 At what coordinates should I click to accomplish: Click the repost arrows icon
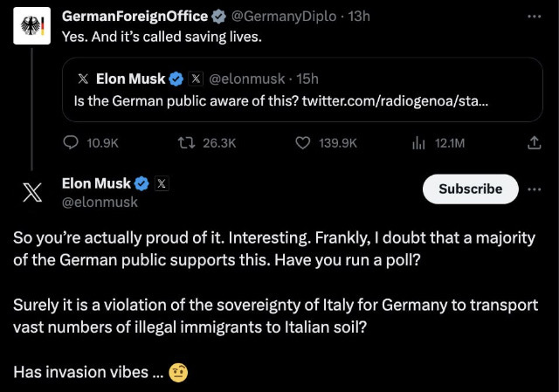coord(186,143)
